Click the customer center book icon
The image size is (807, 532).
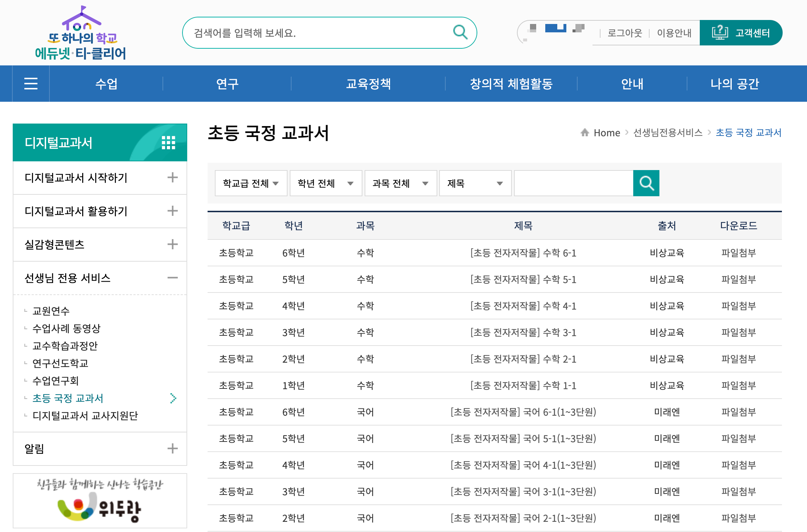719,33
